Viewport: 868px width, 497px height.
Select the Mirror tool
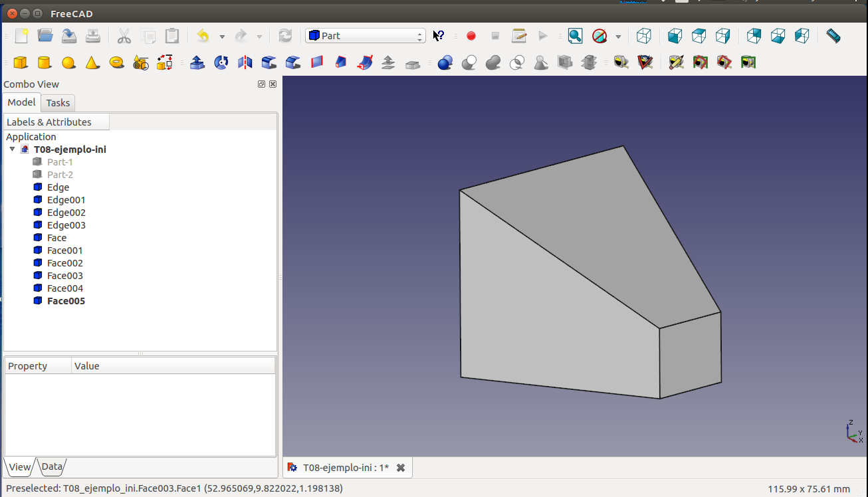pos(245,62)
